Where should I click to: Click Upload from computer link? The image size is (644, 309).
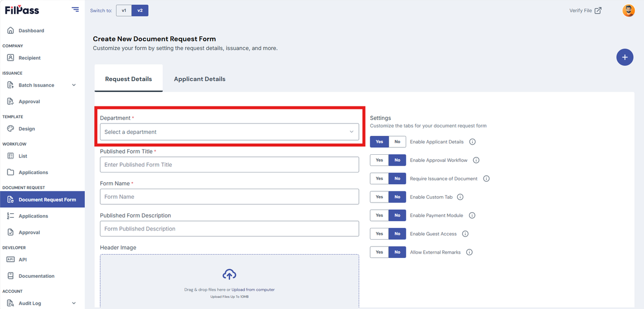(253, 290)
